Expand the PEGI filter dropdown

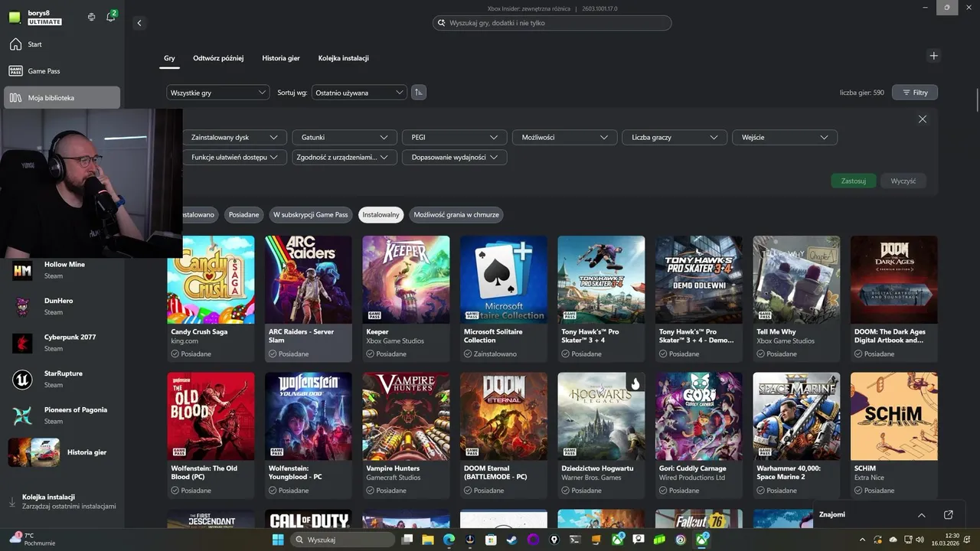tap(455, 138)
